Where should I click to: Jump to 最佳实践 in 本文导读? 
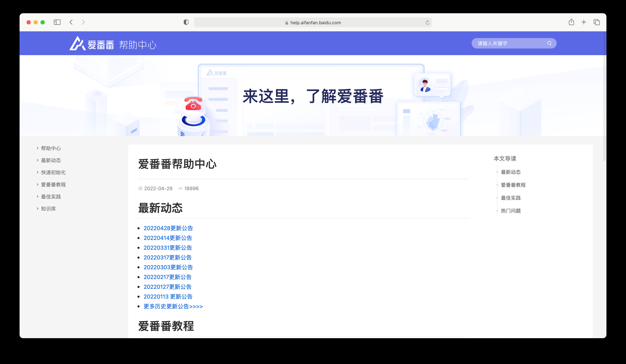511,198
